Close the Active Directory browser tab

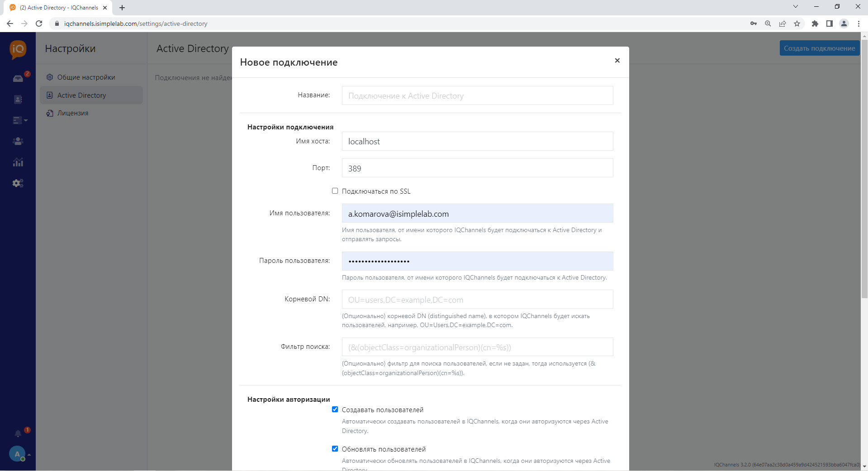pos(105,8)
